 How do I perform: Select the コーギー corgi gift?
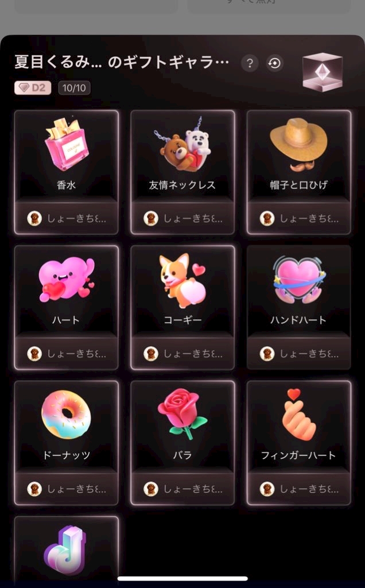coord(182,308)
